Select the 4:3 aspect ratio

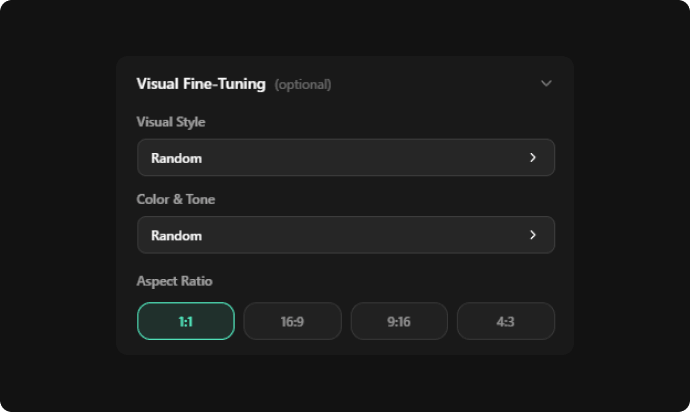click(x=506, y=321)
